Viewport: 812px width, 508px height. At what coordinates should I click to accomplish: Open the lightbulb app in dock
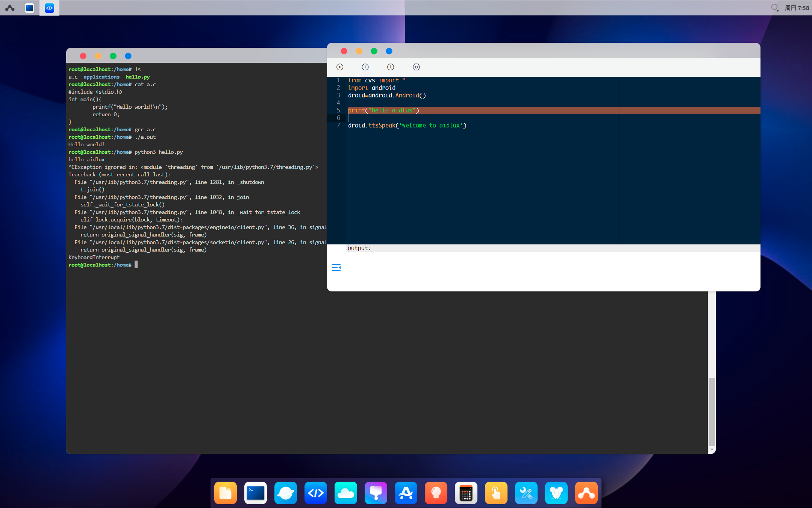pos(436,493)
